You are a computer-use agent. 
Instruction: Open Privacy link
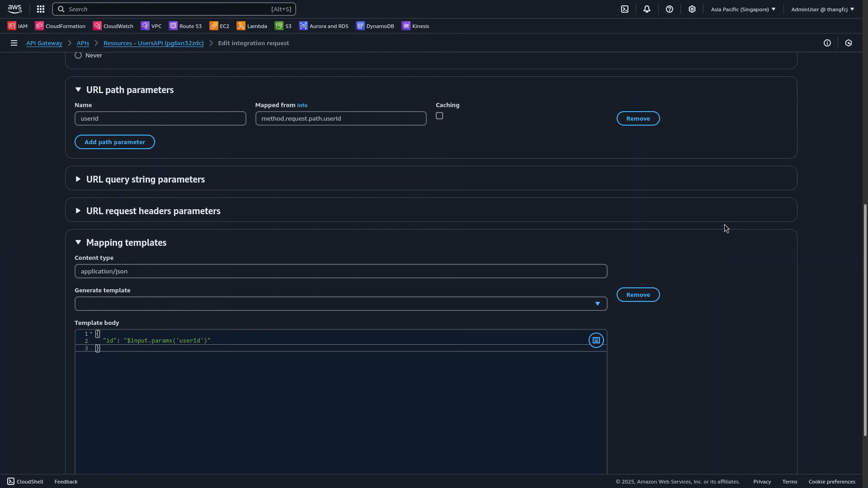click(762, 481)
